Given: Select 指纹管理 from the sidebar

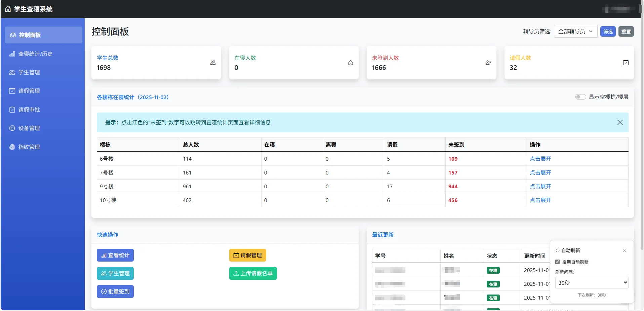Looking at the screenshot, I should 29,147.
